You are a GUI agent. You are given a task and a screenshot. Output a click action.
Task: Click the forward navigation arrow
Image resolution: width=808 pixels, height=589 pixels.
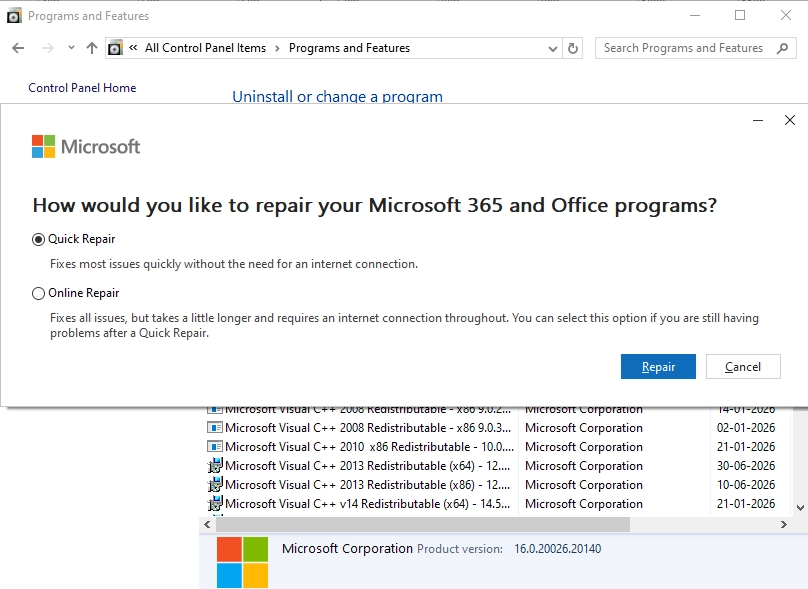coord(47,48)
